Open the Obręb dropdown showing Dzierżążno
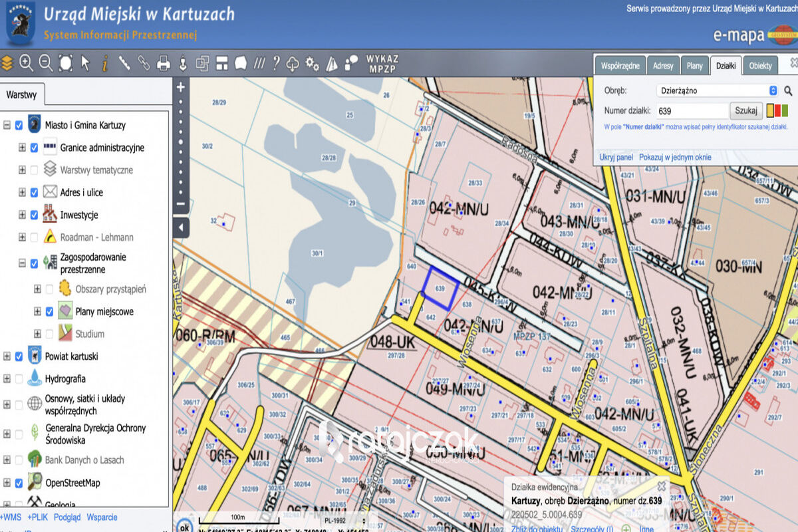Image resolution: width=798 pixels, height=532 pixels. (717, 90)
